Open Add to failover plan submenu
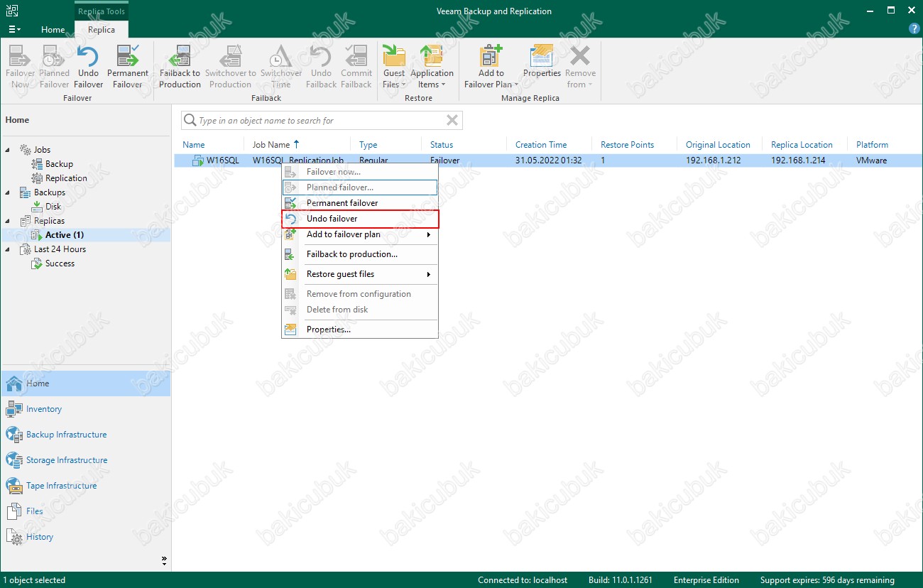The height and width of the screenshot is (588, 923). point(360,234)
